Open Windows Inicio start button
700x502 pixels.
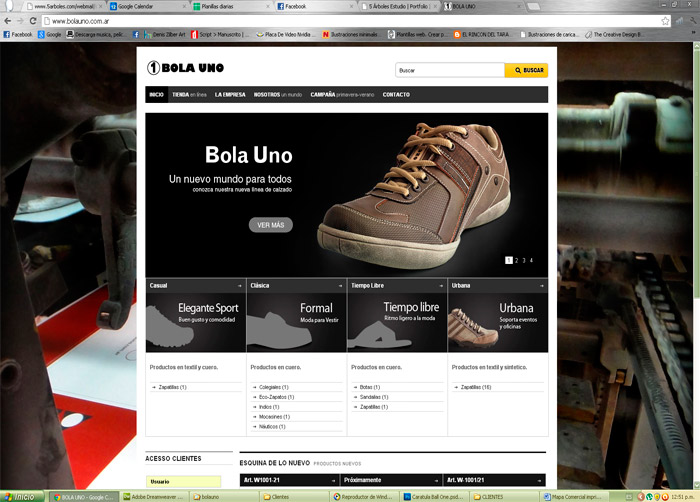[x=22, y=497]
